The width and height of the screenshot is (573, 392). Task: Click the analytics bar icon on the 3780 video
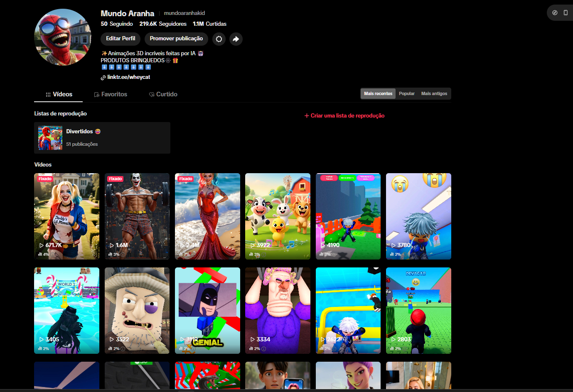[392, 254]
